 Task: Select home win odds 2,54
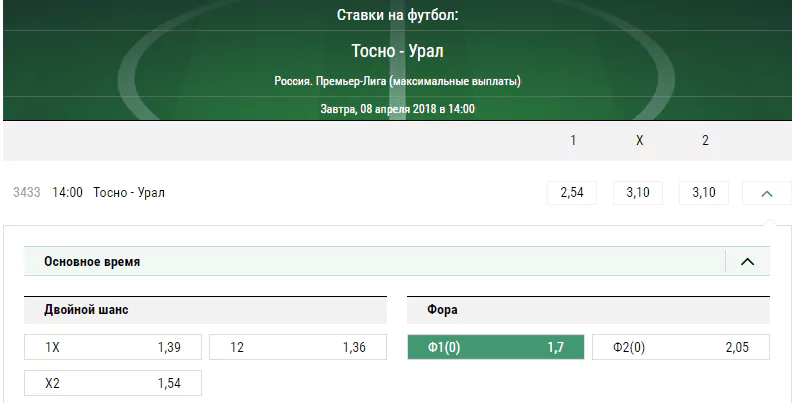coord(572,193)
